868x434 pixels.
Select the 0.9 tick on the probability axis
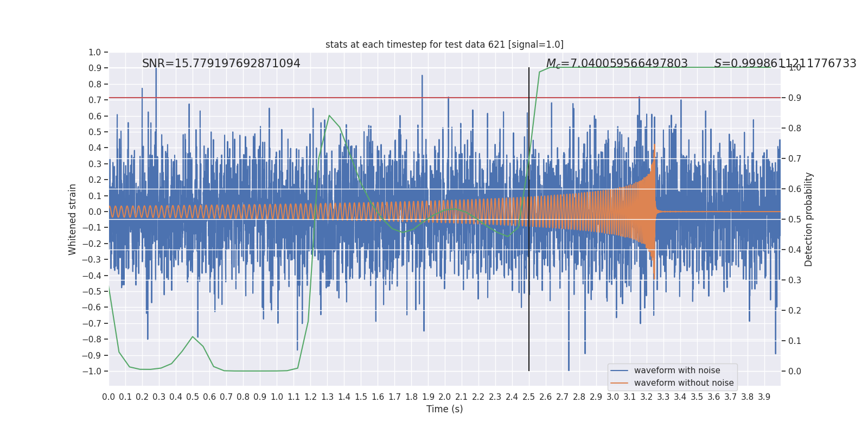794,98
